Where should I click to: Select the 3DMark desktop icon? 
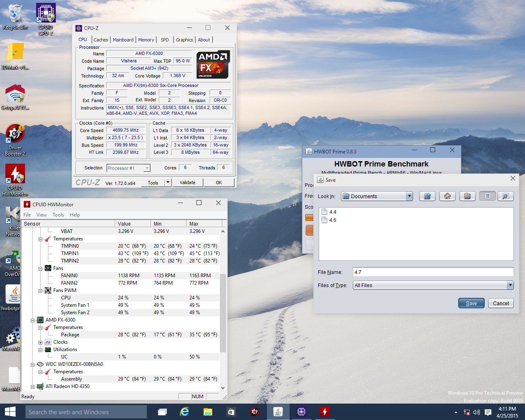(15, 56)
